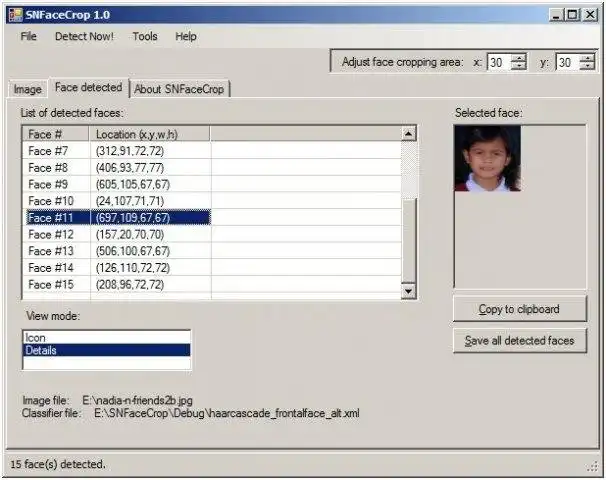Close the SNFaceCrop window
The image size is (606, 480).
tap(590, 15)
